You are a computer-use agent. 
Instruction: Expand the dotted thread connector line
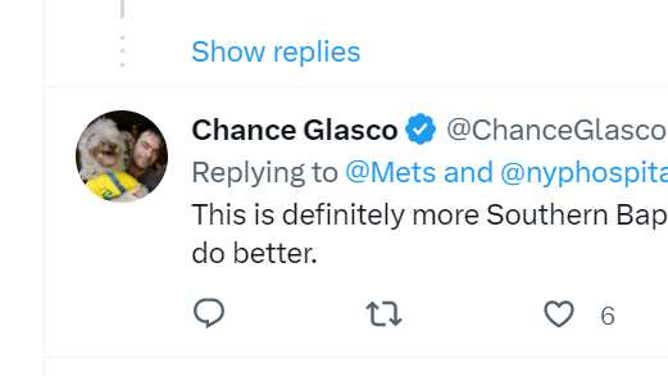pyautogui.click(x=122, y=51)
